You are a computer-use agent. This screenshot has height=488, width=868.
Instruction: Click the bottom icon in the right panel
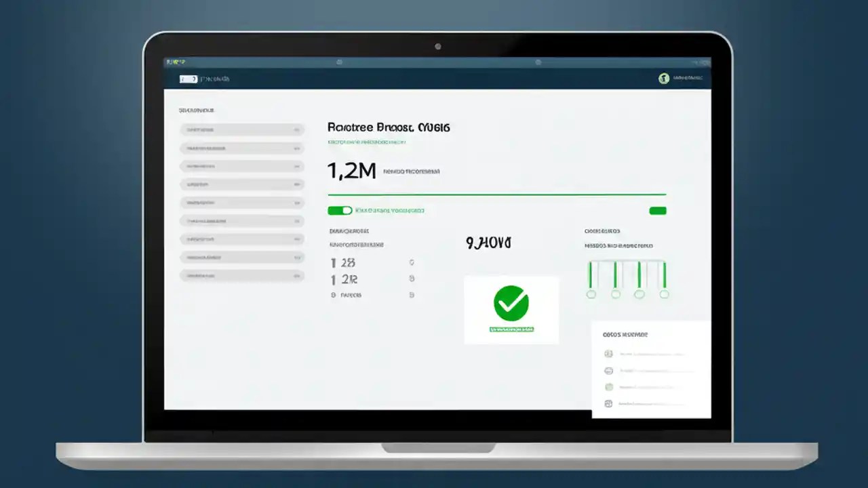click(x=608, y=403)
